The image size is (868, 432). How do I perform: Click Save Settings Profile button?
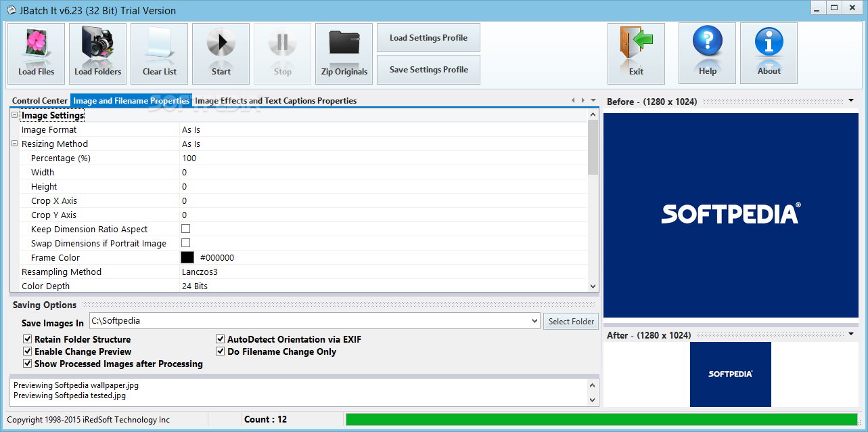[428, 70]
